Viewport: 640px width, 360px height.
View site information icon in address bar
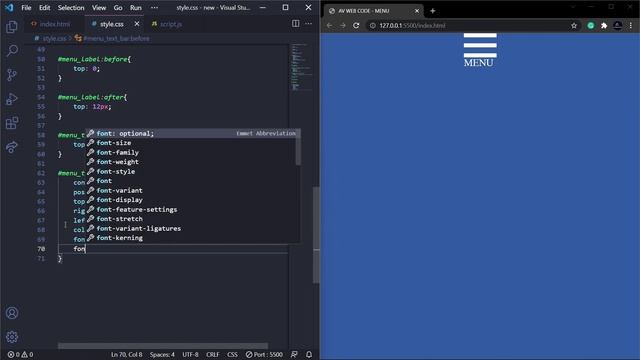click(373, 25)
